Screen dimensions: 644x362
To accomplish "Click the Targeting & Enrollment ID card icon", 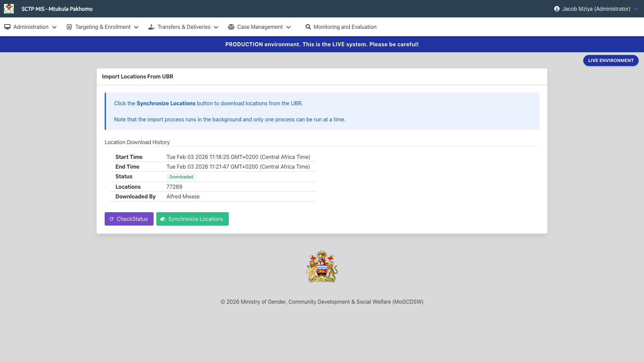I will click(x=69, y=27).
